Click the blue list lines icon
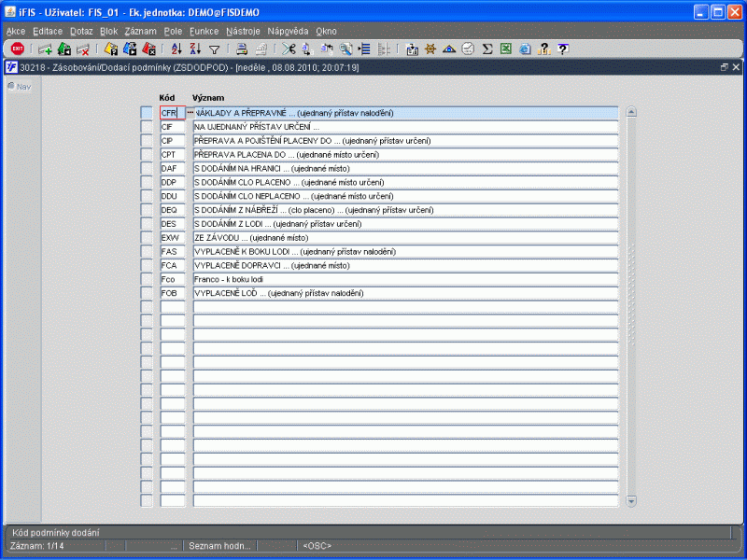Screen dimensions: 747x560 click(x=364, y=49)
